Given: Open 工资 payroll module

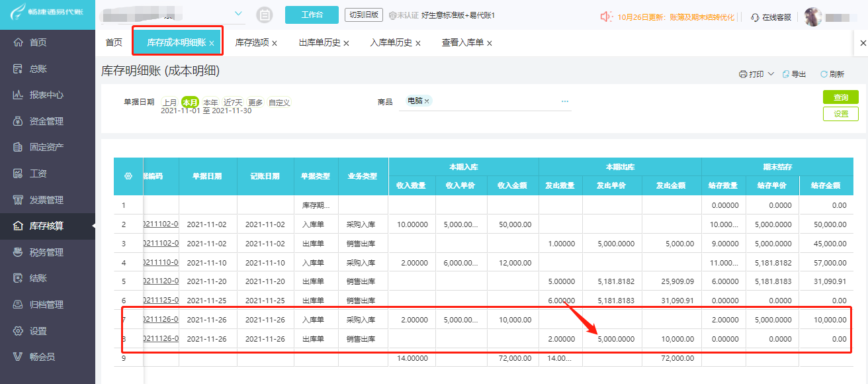Looking at the screenshot, I should point(38,173).
